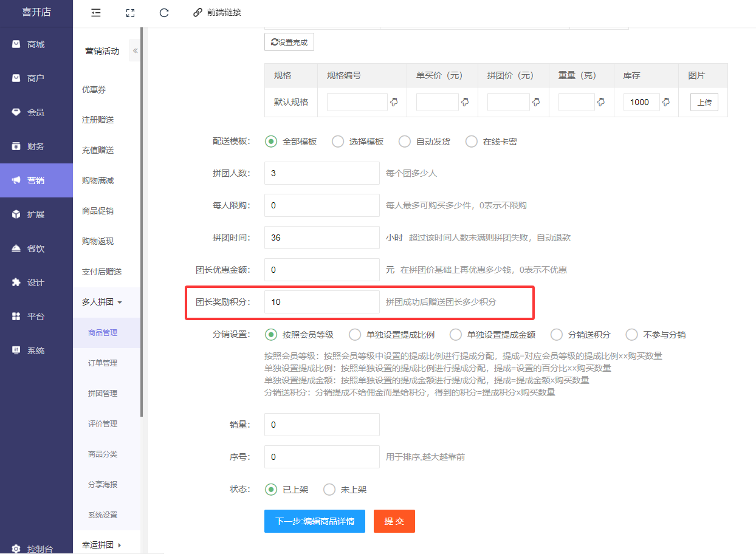Viewport: 756px width, 554px height.
Task: Collapse the 多人拼团 submenu
Action: click(102, 302)
